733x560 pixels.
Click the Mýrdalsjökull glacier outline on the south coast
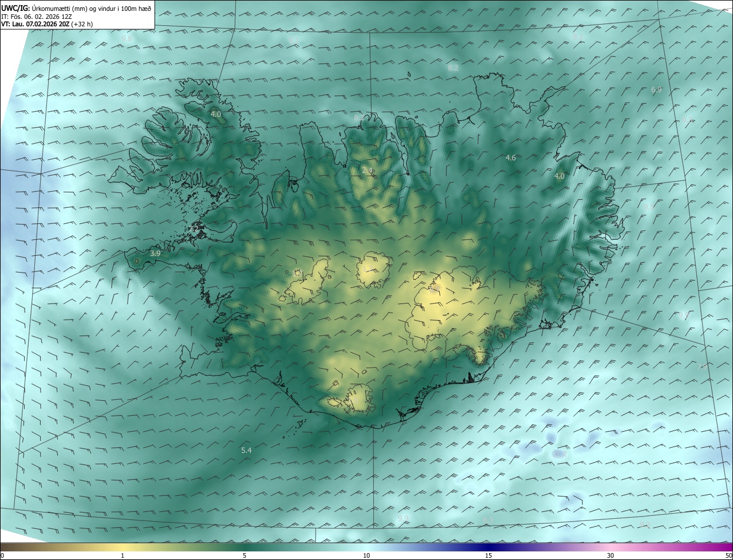click(359, 399)
